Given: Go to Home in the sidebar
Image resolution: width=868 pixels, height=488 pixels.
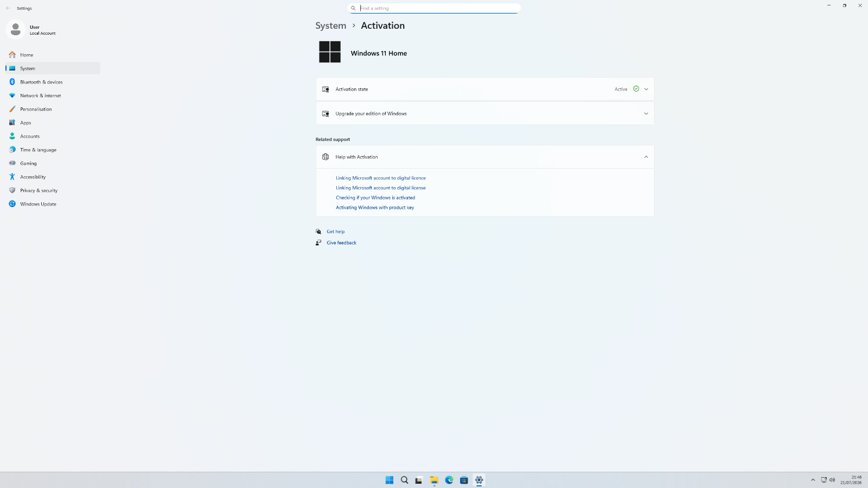Looking at the screenshot, I should pyautogui.click(x=53, y=55).
